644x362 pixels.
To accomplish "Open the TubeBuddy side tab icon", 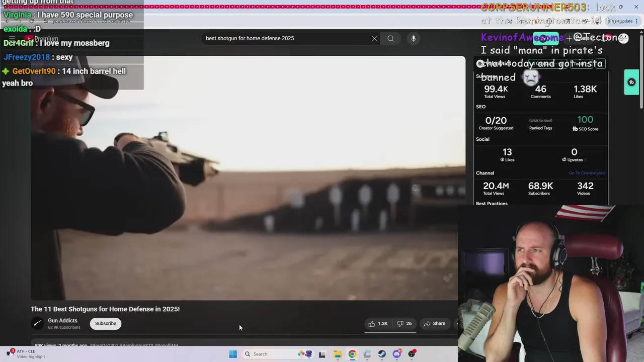I will [631, 82].
